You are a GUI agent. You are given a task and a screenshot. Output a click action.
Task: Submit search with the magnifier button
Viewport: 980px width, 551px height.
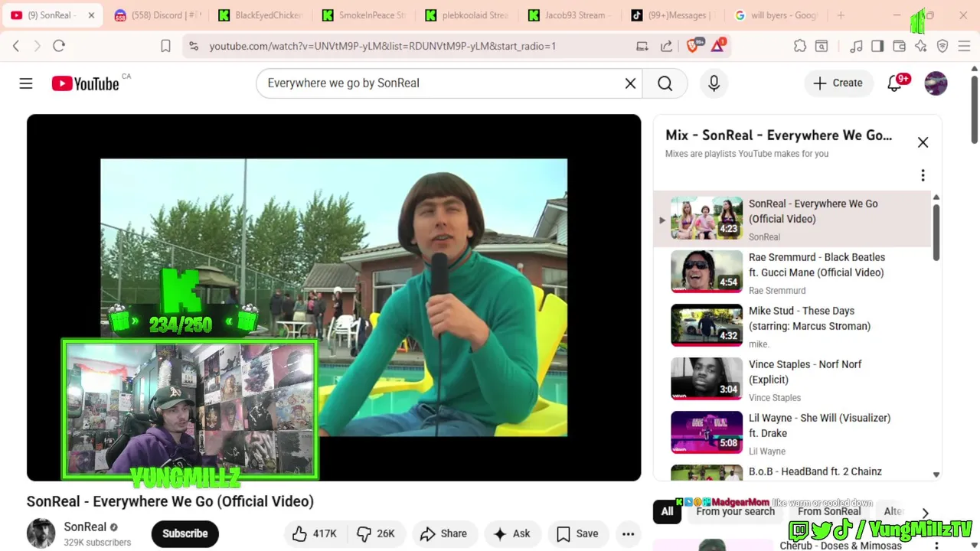(x=665, y=83)
